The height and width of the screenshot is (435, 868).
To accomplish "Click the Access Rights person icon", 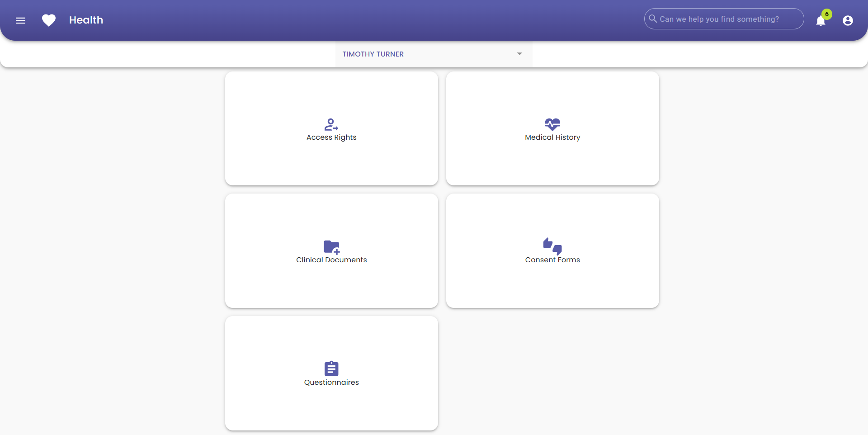I will 331,124.
